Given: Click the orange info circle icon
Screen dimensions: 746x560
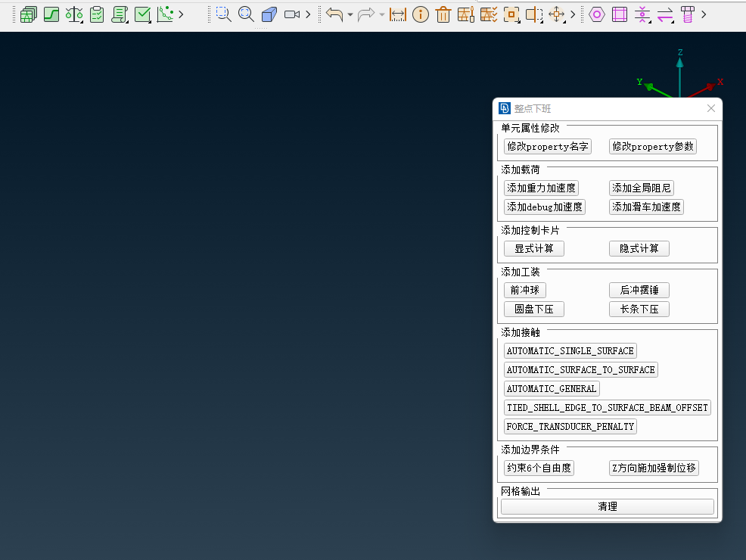Looking at the screenshot, I should [x=421, y=14].
